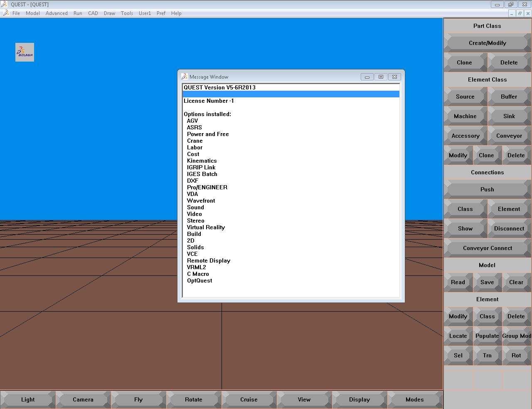The width and height of the screenshot is (532, 409).
Task: Click the Populate element button
Action: (x=487, y=336)
